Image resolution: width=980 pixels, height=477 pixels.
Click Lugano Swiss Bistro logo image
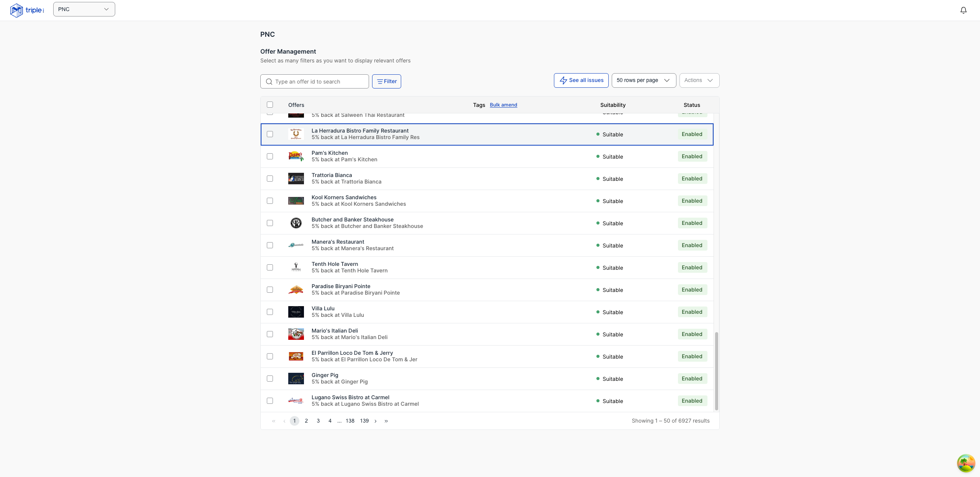pyautogui.click(x=296, y=401)
